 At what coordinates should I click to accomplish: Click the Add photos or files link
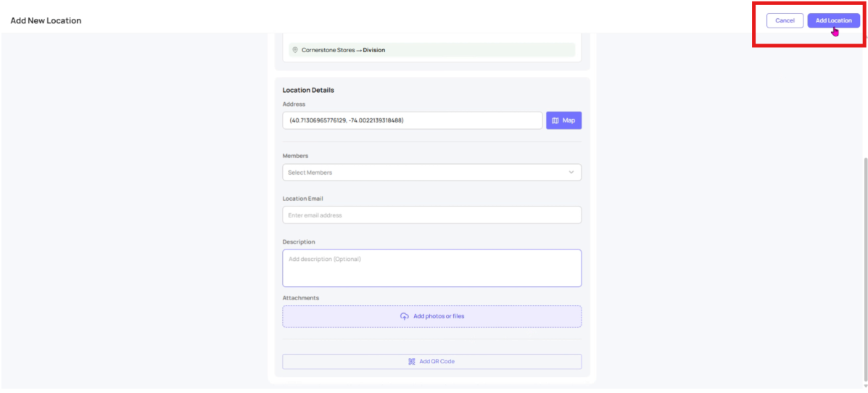click(x=439, y=316)
